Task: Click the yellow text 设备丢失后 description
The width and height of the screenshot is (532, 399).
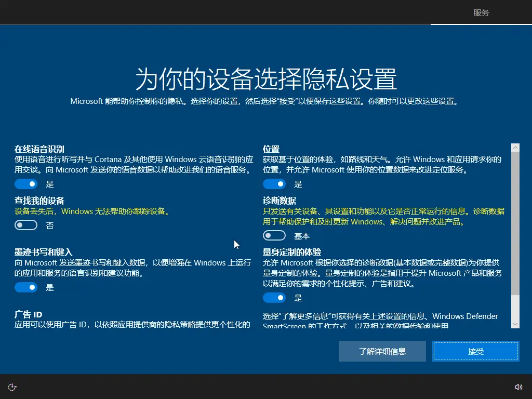Action: 92,211
